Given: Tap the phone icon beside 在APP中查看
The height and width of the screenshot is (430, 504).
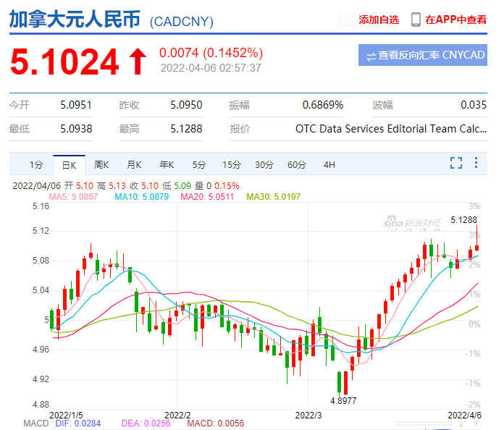Looking at the screenshot, I should click(x=416, y=20).
